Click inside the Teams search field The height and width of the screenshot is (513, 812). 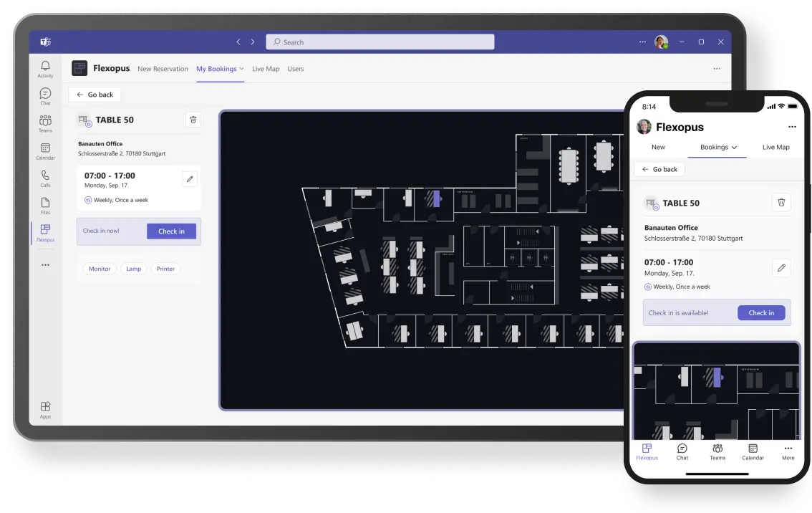(x=380, y=42)
